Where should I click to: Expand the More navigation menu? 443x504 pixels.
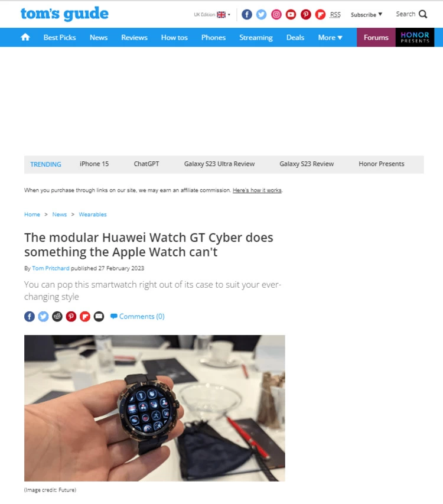[x=330, y=38]
